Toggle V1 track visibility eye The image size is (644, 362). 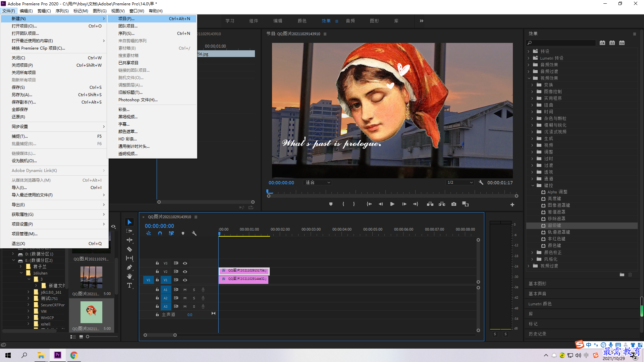[x=185, y=280]
